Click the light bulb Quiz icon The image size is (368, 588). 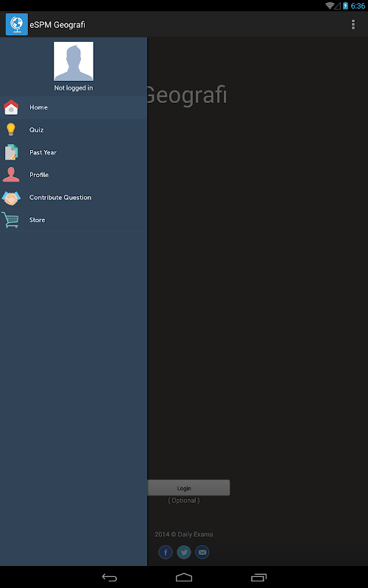[11, 130]
